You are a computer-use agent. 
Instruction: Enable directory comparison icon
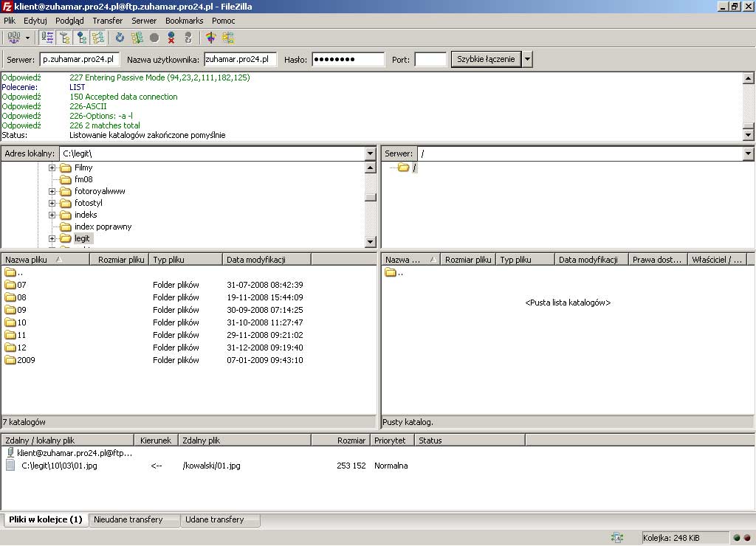pos(228,38)
